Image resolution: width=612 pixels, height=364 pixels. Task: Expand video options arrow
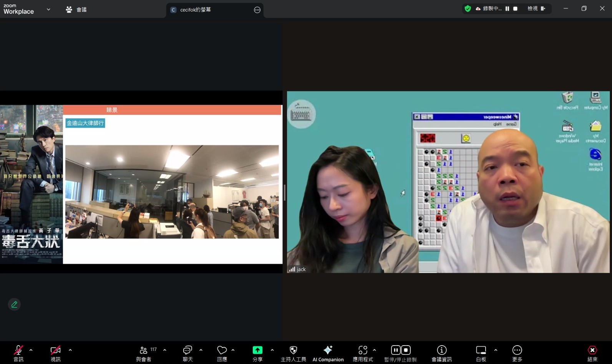click(x=70, y=350)
